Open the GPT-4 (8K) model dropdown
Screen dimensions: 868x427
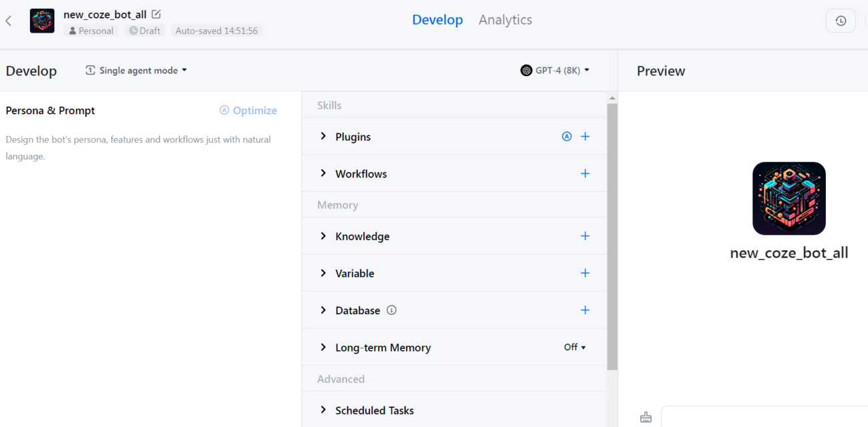[x=556, y=71]
